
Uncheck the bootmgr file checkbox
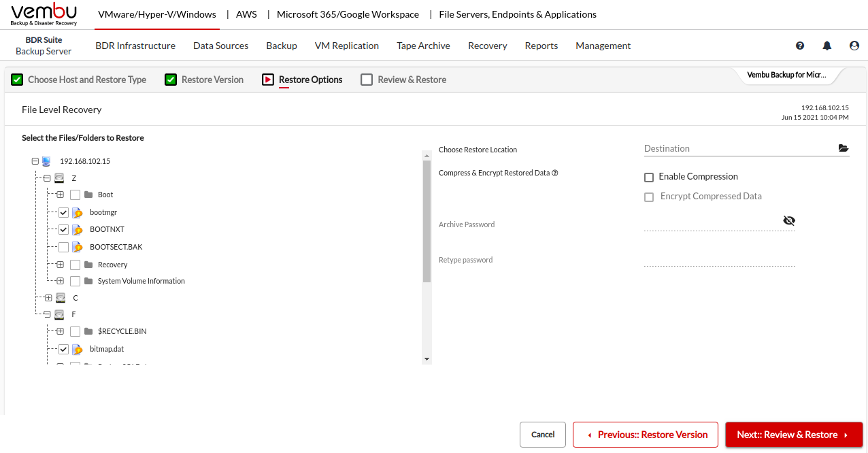tap(63, 212)
